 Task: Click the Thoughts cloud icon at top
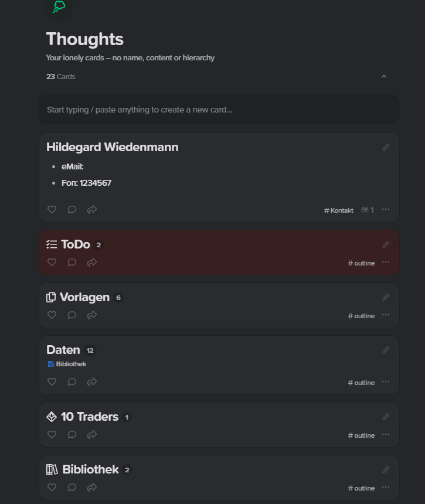click(59, 6)
